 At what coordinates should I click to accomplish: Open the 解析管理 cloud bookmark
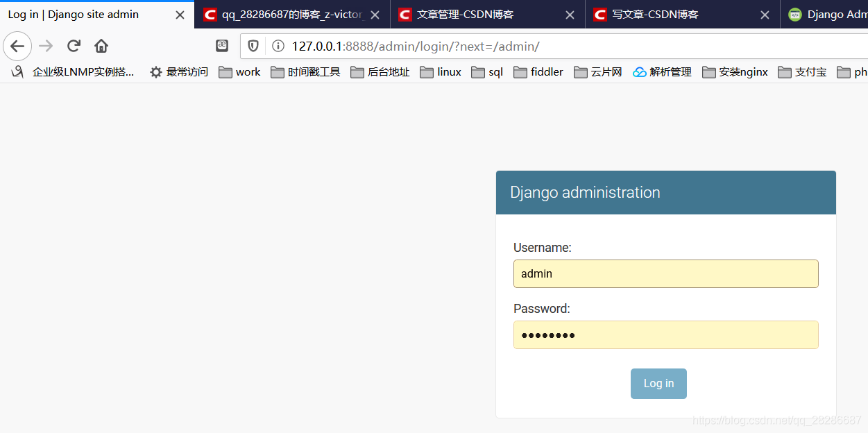coord(662,71)
